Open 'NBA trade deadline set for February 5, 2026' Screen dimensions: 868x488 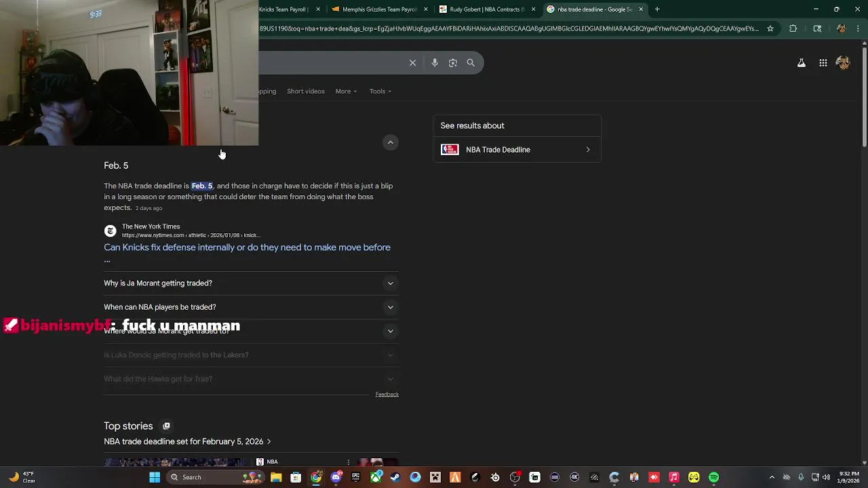pyautogui.click(x=187, y=441)
